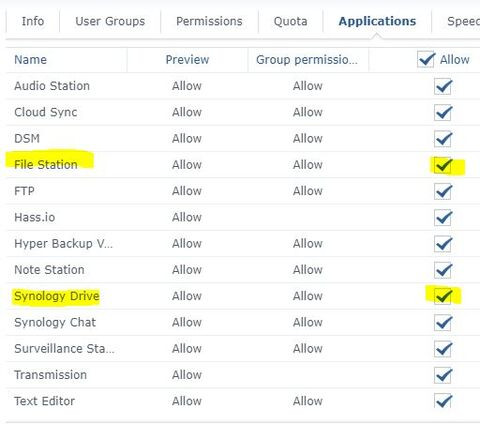
Task: Open the partially visible Speed tab
Action: [x=463, y=21]
